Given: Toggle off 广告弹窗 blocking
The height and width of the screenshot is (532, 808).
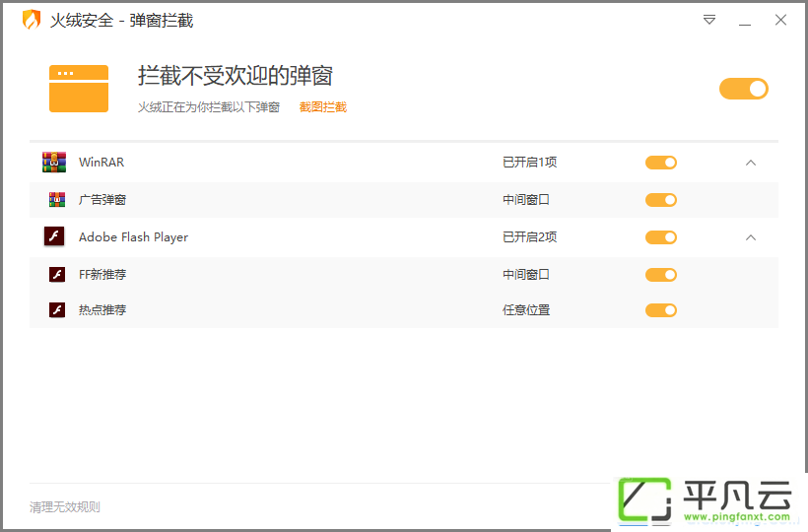Looking at the screenshot, I should (x=661, y=200).
